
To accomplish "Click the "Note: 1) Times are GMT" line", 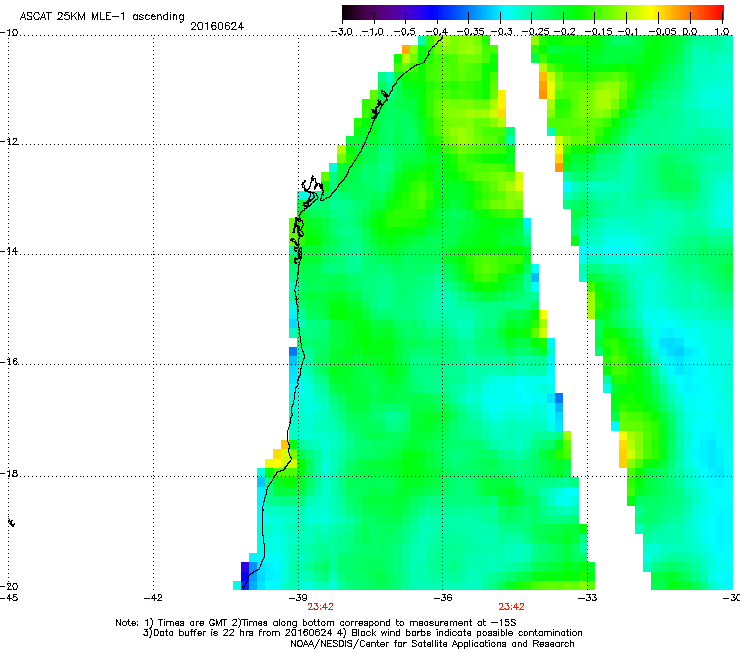I will click(x=316, y=623).
